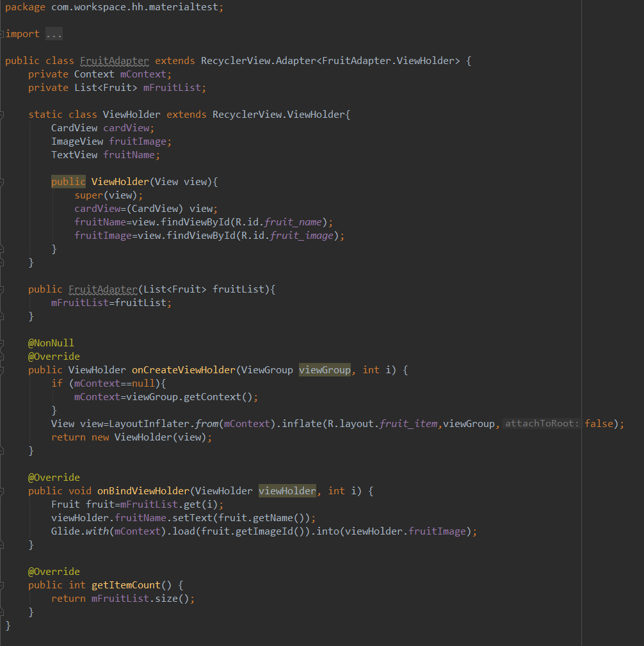This screenshot has width=644, height=646.
Task: Click package name com.workspace.hh.materialtest
Action: (134, 7)
